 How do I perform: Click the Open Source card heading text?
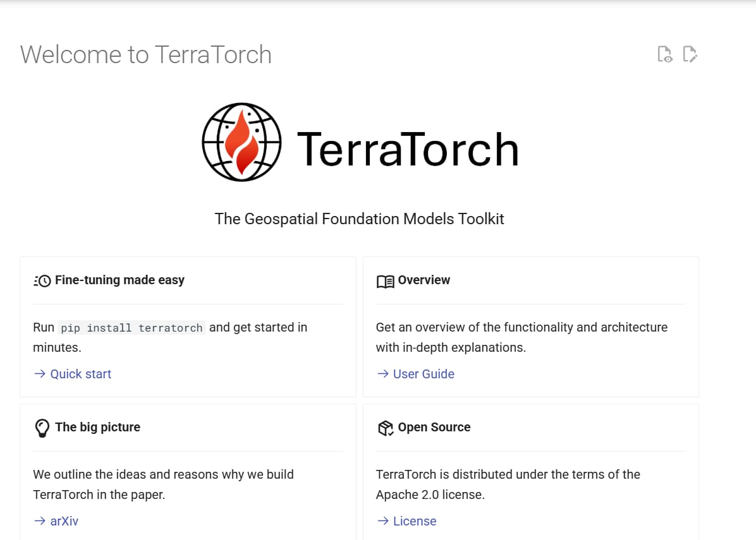pos(434,427)
